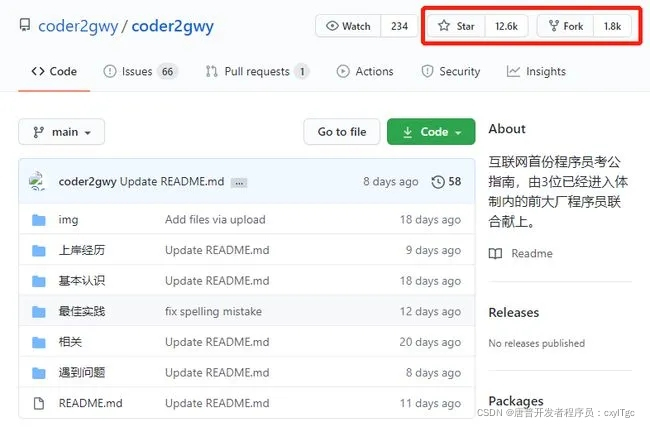Viewport: 650px width, 427px height.
Task: Open the Releases heading link
Action: 514,313
